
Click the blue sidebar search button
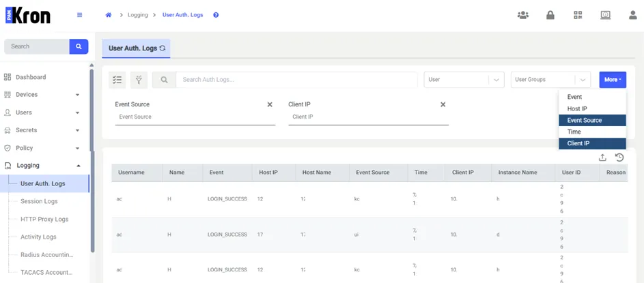click(79, 46)
